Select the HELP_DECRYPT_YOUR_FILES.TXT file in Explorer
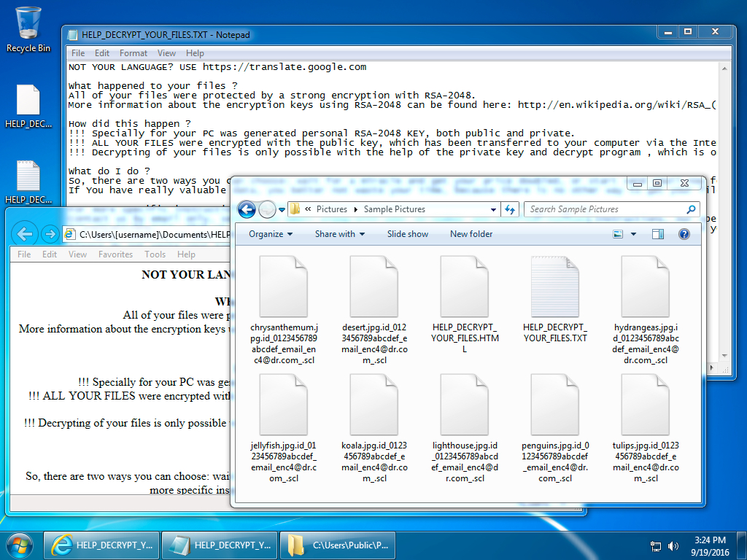The width and height of the screenshot is (747, 560). click(x=555, y=300)
